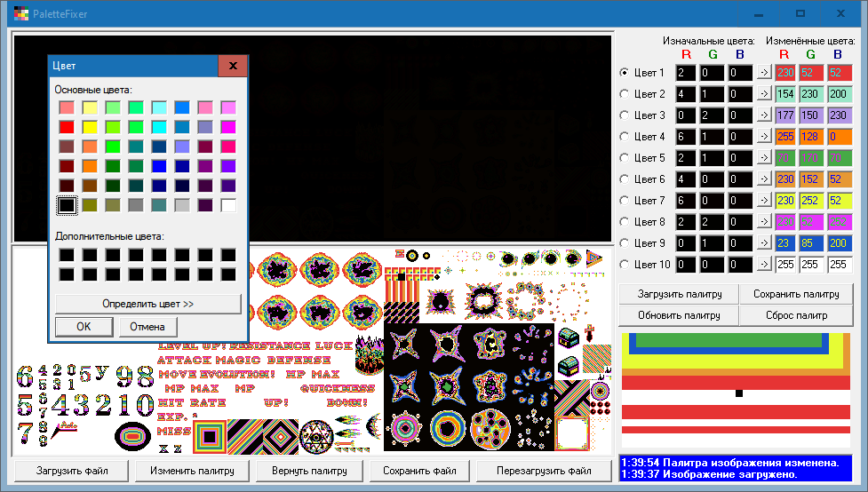Select the Цвет 5 radio button
868x492 pixels.
tap(625, 158)
